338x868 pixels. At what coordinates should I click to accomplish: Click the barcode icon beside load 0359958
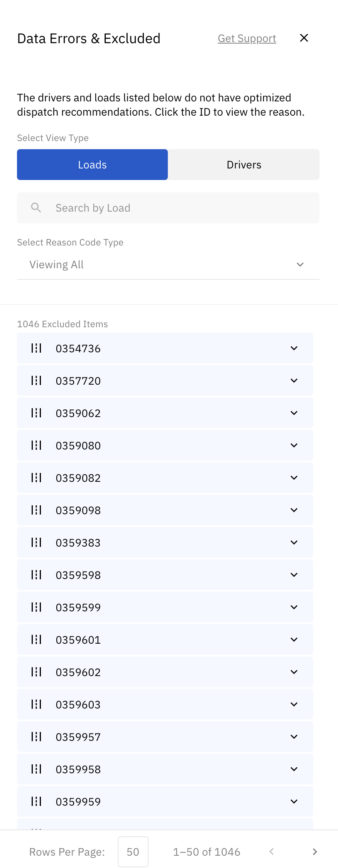[x=36, y=769]
